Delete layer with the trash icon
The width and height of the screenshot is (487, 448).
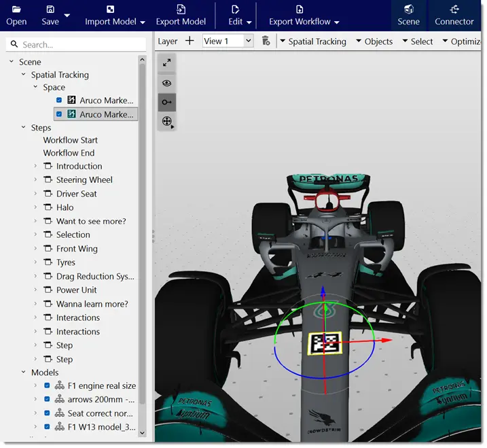point(266,41)
